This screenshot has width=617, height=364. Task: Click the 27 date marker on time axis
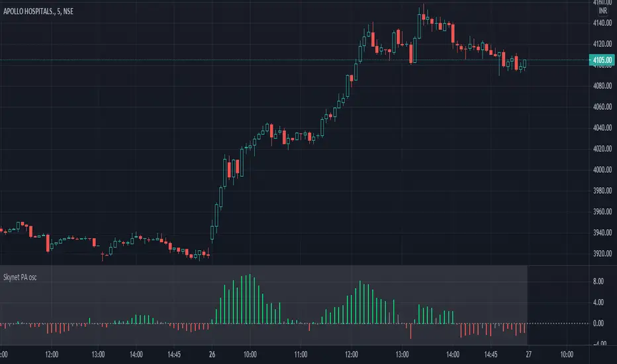coord(528,353)
